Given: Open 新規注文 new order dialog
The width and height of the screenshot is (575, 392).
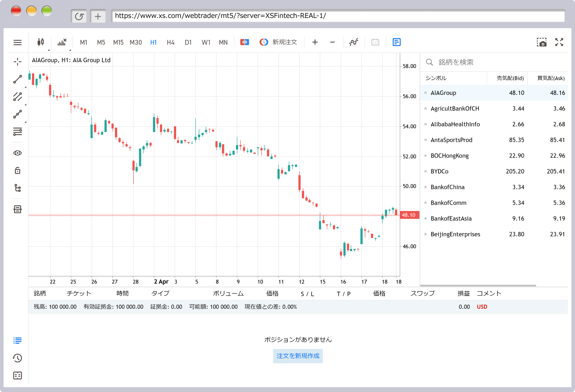Looking at the screenshot, I should 278,42.
